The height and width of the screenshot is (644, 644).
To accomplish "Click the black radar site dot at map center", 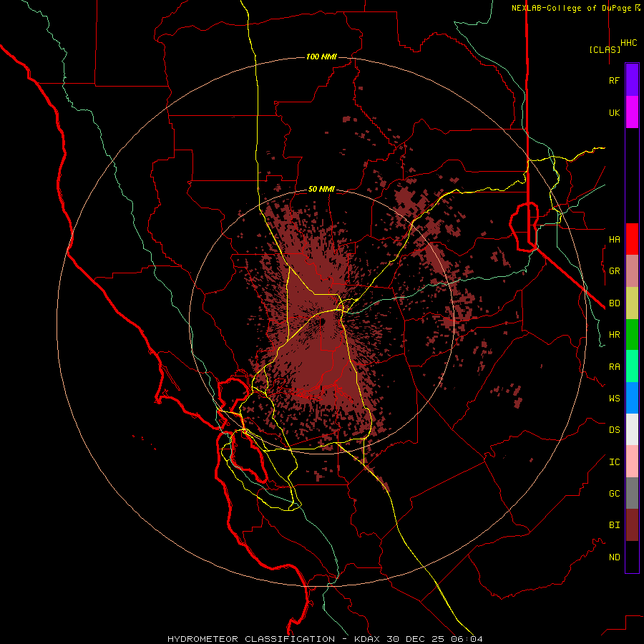I will (323, 321).
